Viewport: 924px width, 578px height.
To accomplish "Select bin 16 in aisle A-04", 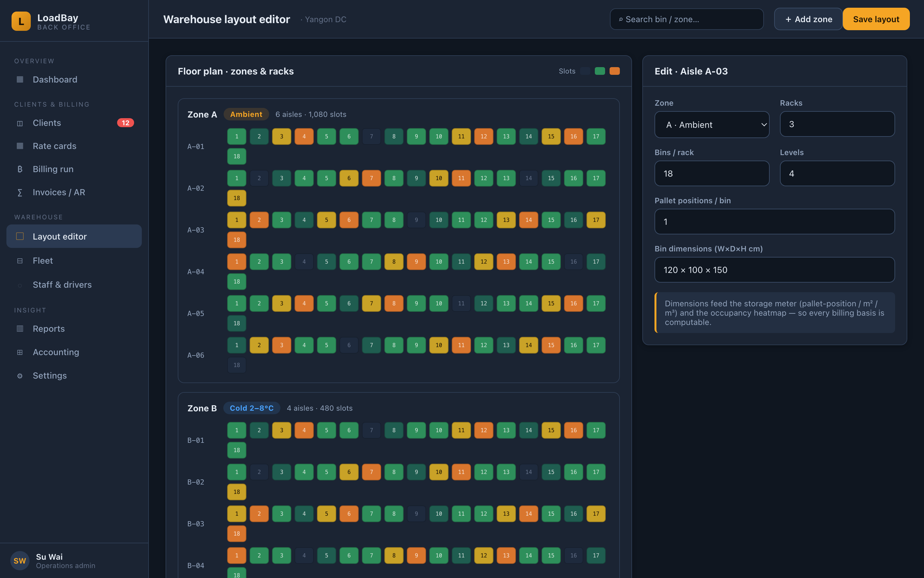I will pos(574,261).
